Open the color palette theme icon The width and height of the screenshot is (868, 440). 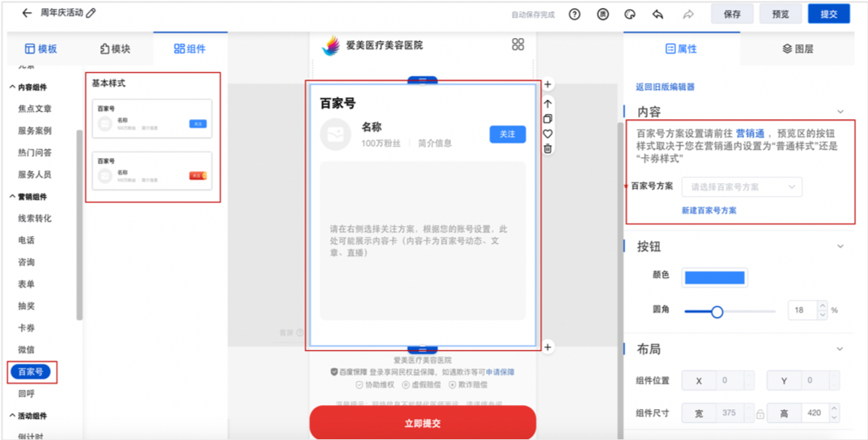click(x=629, y=14)
